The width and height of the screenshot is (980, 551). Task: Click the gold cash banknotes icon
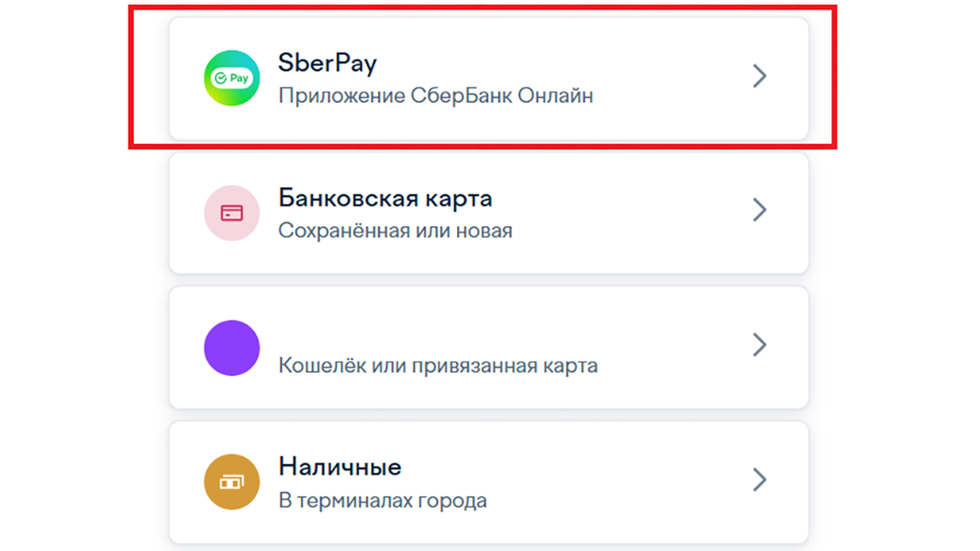(x=232, y=482)
